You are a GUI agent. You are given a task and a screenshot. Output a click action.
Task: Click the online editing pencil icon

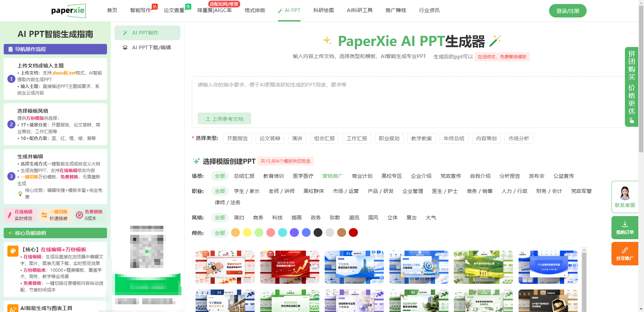tap(9, 215)
